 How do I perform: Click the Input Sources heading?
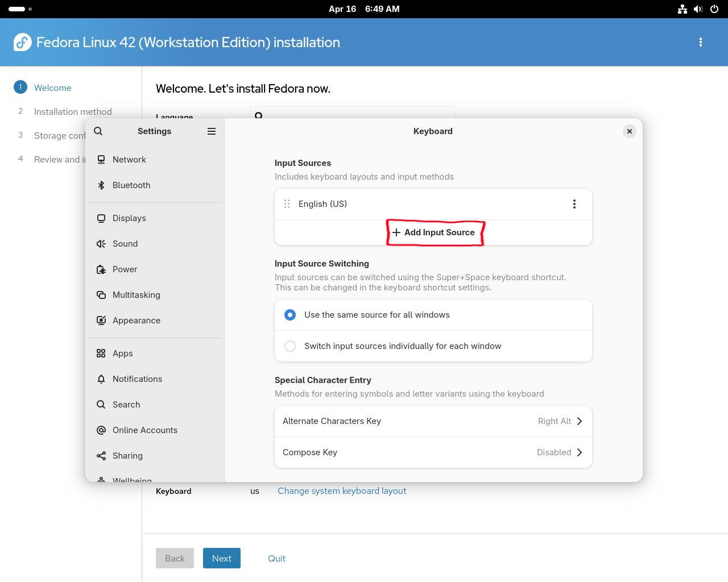coord(303,163)
